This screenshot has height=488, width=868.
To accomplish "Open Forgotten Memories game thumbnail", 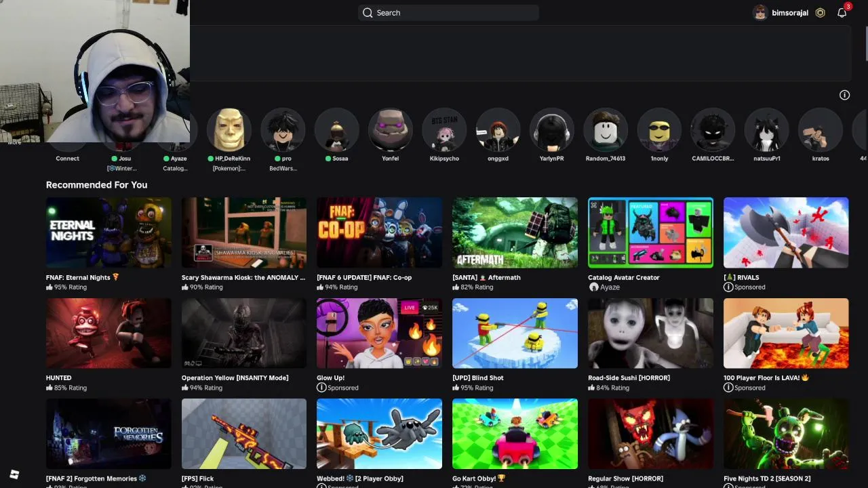I will 108,434.
